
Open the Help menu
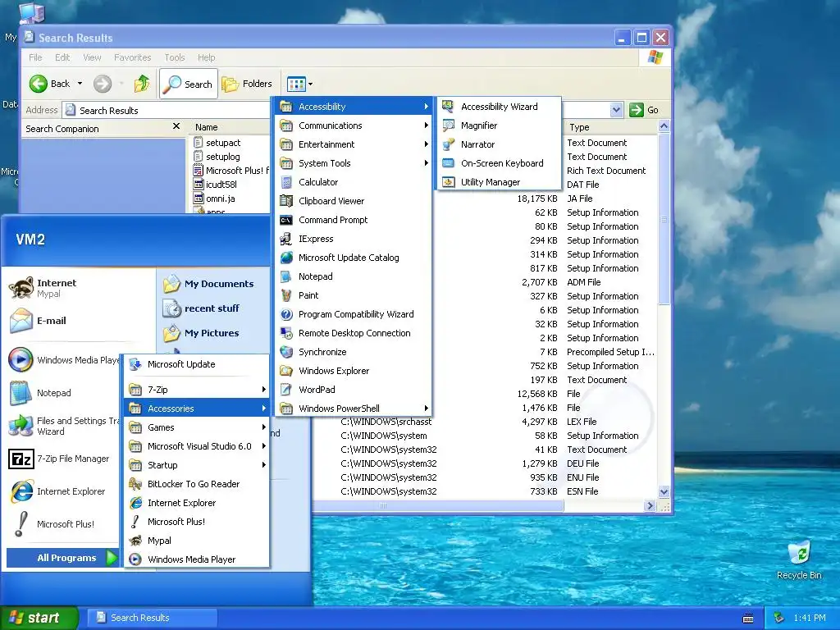[206, 57]
